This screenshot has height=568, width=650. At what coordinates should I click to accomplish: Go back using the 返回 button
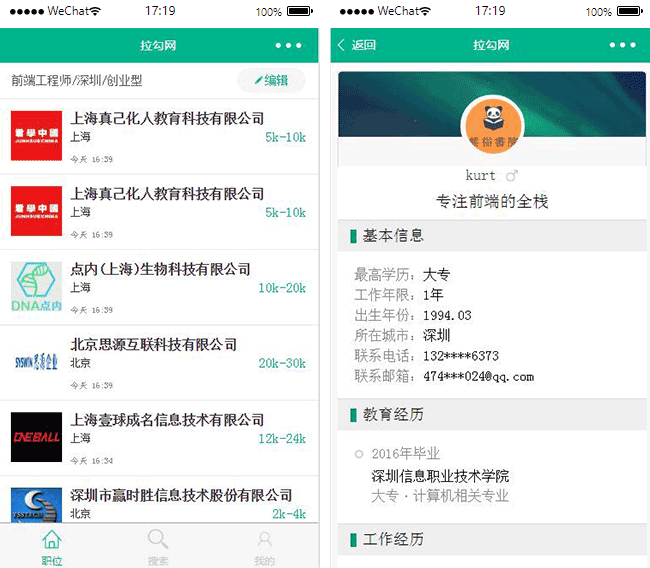click(x=357, y=45)
